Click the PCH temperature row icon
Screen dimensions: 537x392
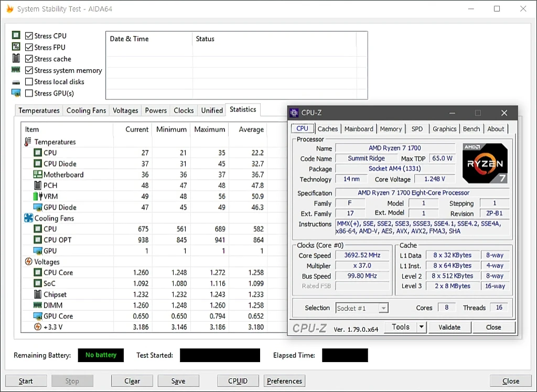tap(38, 185)
